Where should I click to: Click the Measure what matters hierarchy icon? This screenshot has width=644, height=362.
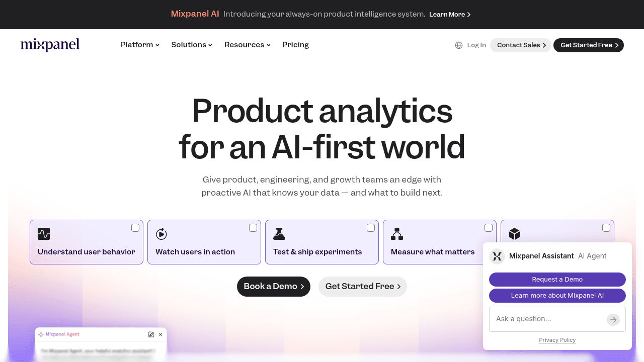397,234
